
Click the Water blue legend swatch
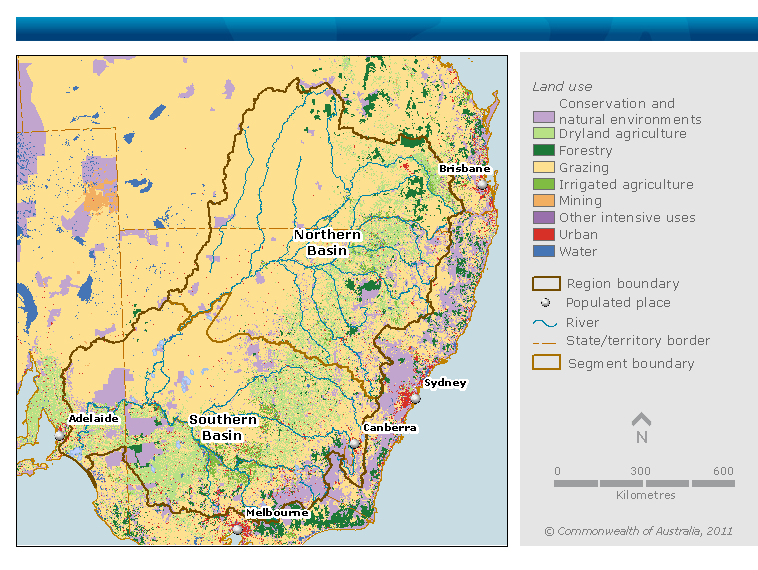[543, 252]
